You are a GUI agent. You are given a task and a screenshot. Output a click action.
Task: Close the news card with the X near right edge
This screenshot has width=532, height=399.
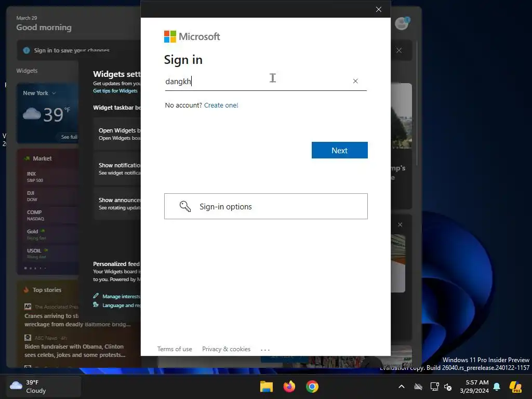[400, 224]
